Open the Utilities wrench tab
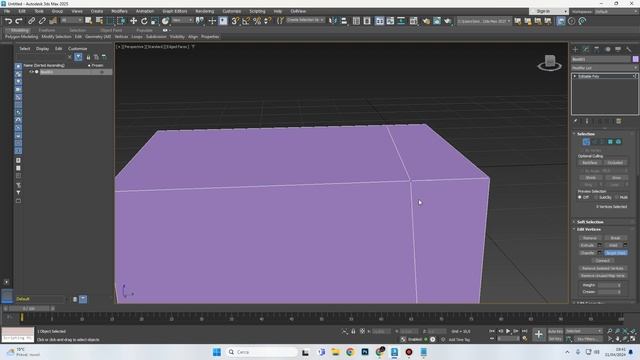The height and width of the screenshot is (360, 640). tap(629, 49)
